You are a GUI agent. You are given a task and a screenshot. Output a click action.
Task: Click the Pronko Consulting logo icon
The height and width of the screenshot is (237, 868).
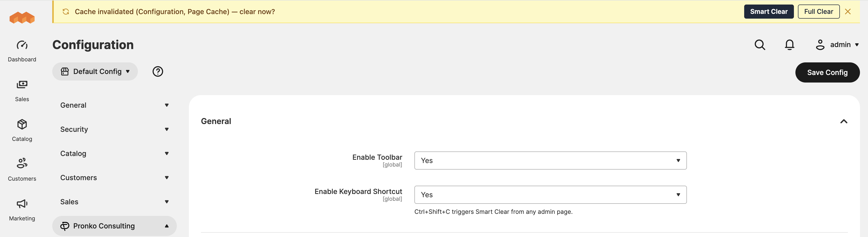(x=65, y=226)
